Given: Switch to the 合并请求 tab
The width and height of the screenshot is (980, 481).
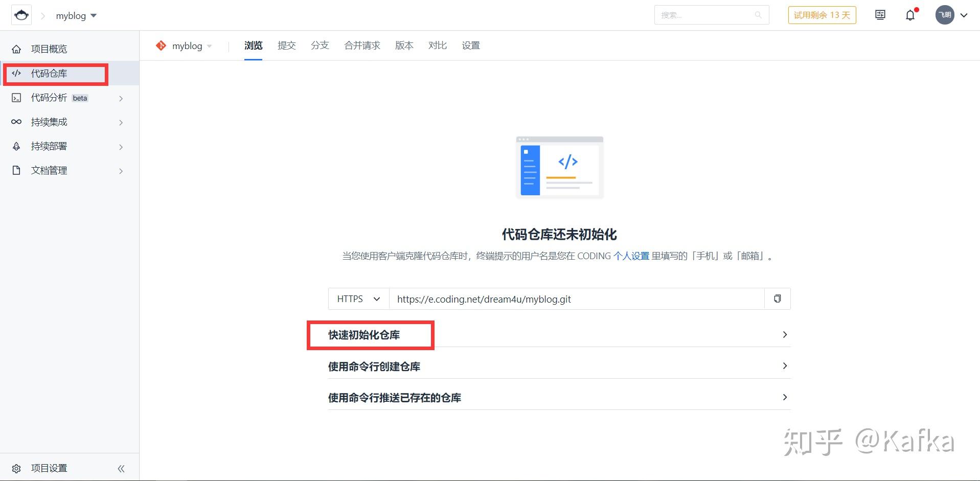Looking at the screenshot, I should (x=361, y=45).
